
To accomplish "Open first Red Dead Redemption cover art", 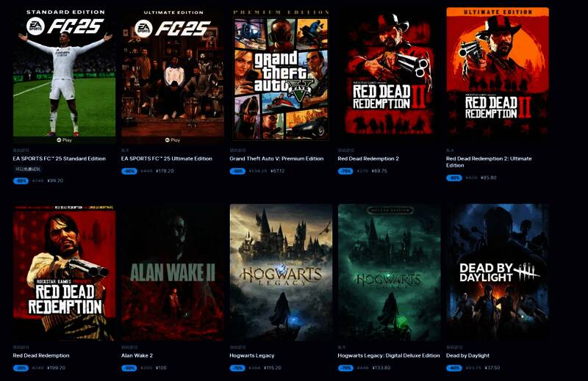I will 64,272.
